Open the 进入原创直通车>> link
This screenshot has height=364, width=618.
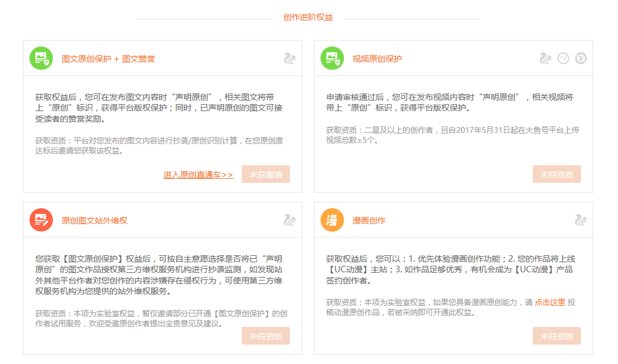198,175
